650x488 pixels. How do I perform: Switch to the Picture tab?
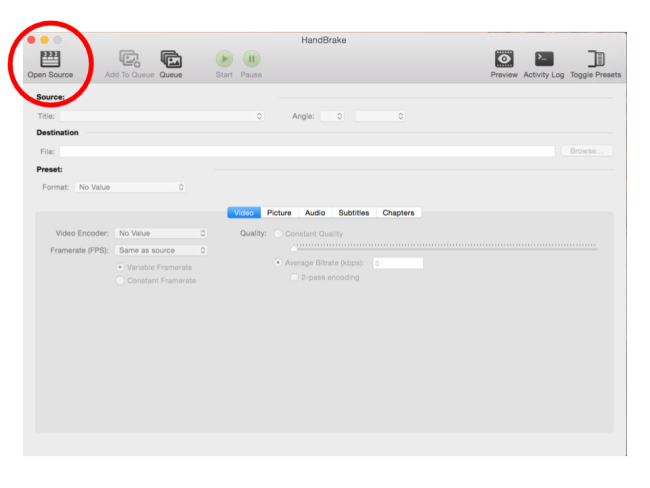pyautogui.click(x=279, y=213)
